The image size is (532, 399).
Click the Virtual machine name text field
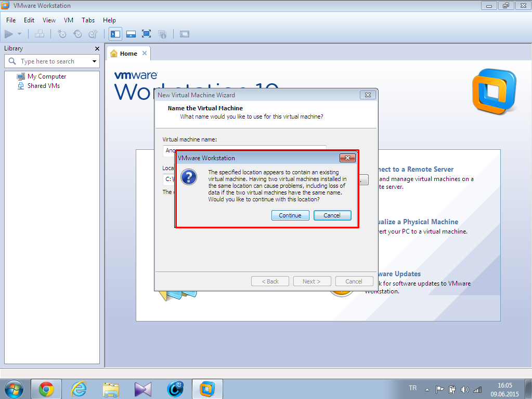(x=244, y=150)
